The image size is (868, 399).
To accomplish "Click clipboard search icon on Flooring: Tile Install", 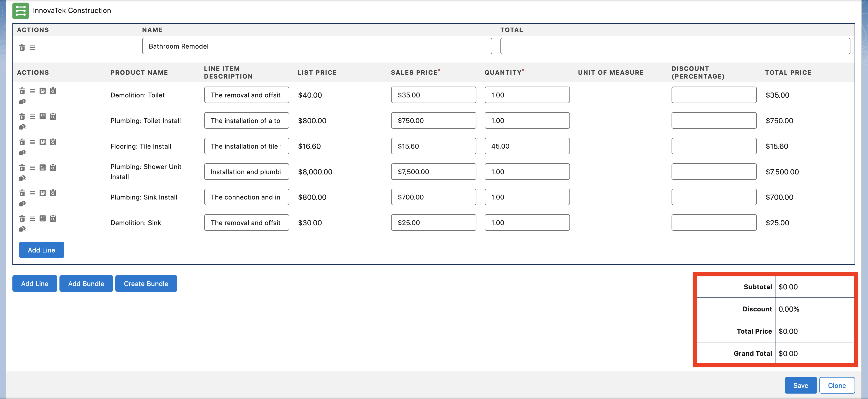I will pyautogui.click(x=53, y=142).
